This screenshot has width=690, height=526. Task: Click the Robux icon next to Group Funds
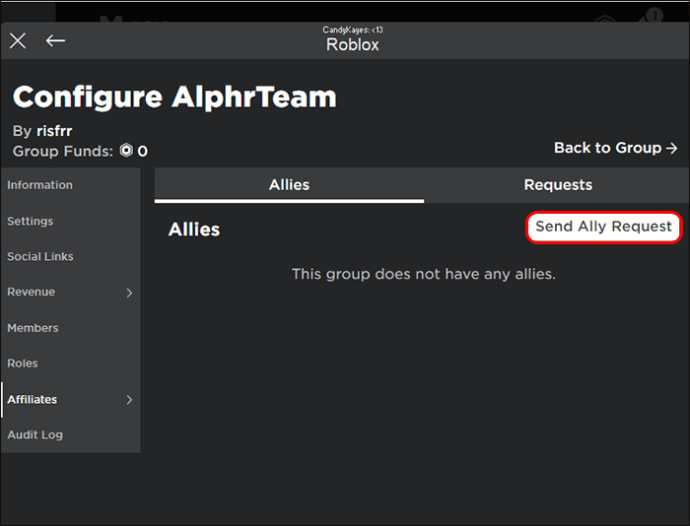(x=126, y=151)
